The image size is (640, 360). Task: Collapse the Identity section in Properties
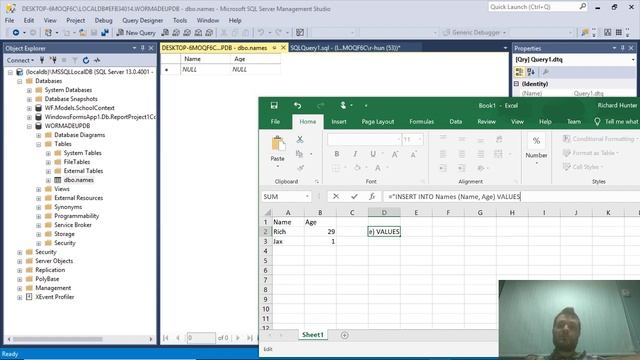click(x=516, y=84)
